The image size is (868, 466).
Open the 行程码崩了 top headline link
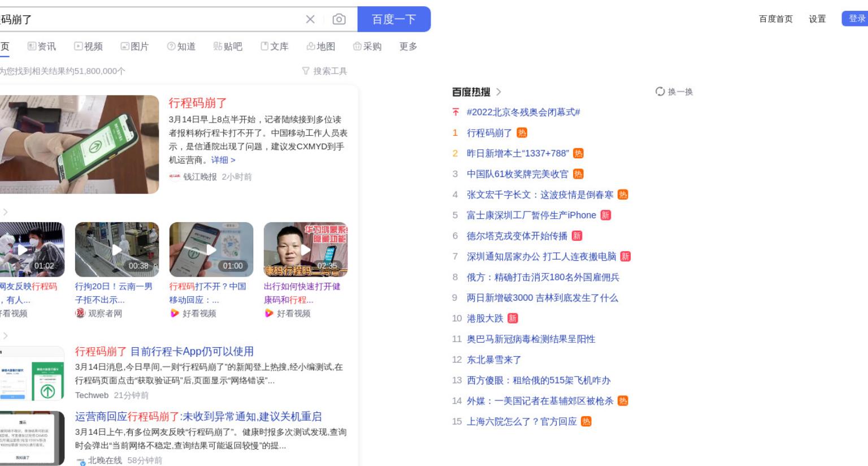(x=198, y=103)
